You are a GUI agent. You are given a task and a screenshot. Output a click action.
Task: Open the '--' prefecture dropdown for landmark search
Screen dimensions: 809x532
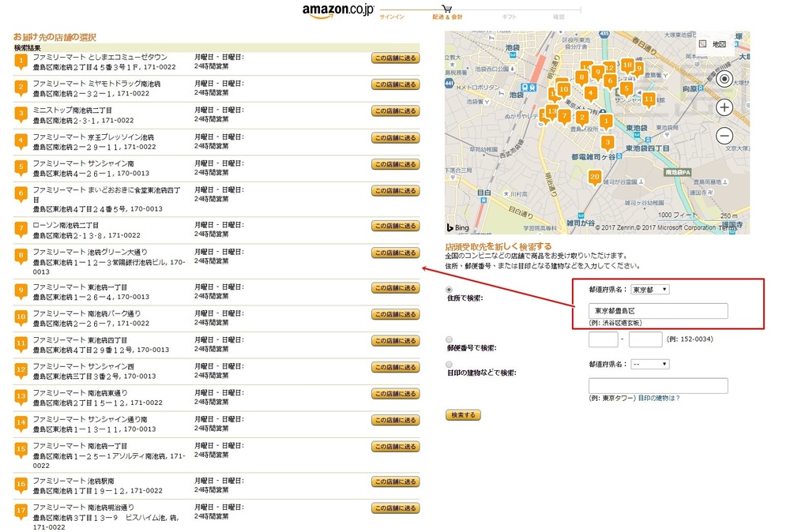coord(650,364)
